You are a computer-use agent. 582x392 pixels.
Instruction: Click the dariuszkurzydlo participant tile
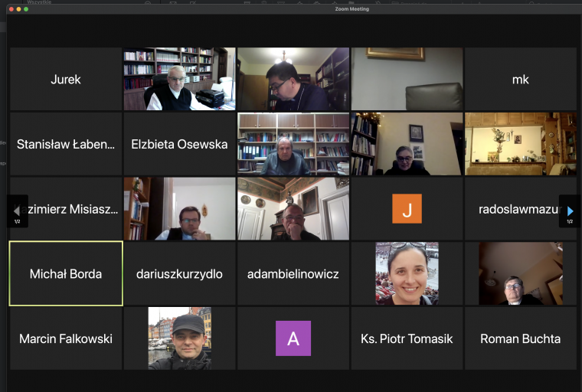click(x=180, y=273)
